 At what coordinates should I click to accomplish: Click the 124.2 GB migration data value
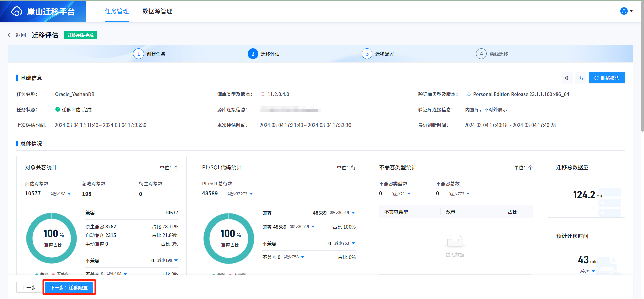(x=587, y=195)
